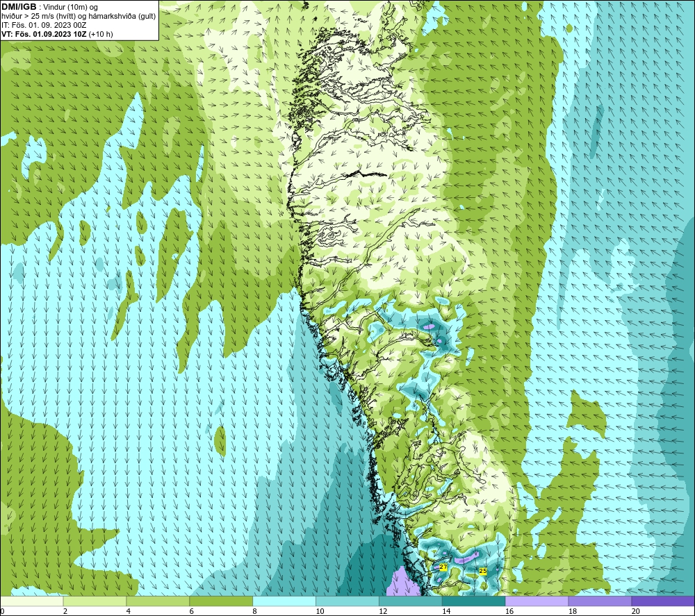The width and height of the screenshot is (695, 616).
Task: Click the 12–14 m/s medium teal legend swatch
Action: pyautogui.click(x=411, y=601)
